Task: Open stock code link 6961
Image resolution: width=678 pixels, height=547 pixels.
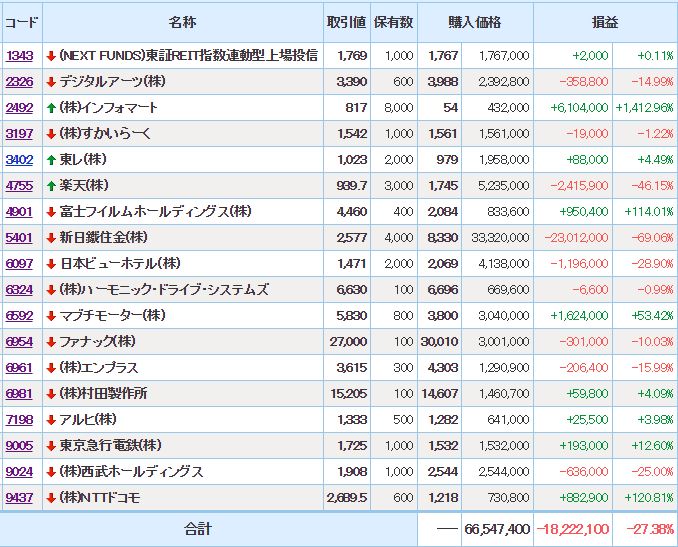Action: 19,368
